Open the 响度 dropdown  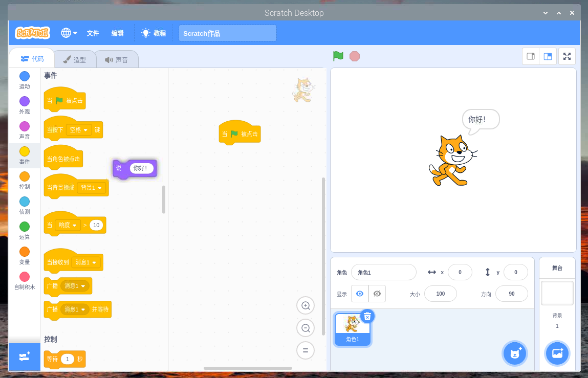(x=68, y=225)
